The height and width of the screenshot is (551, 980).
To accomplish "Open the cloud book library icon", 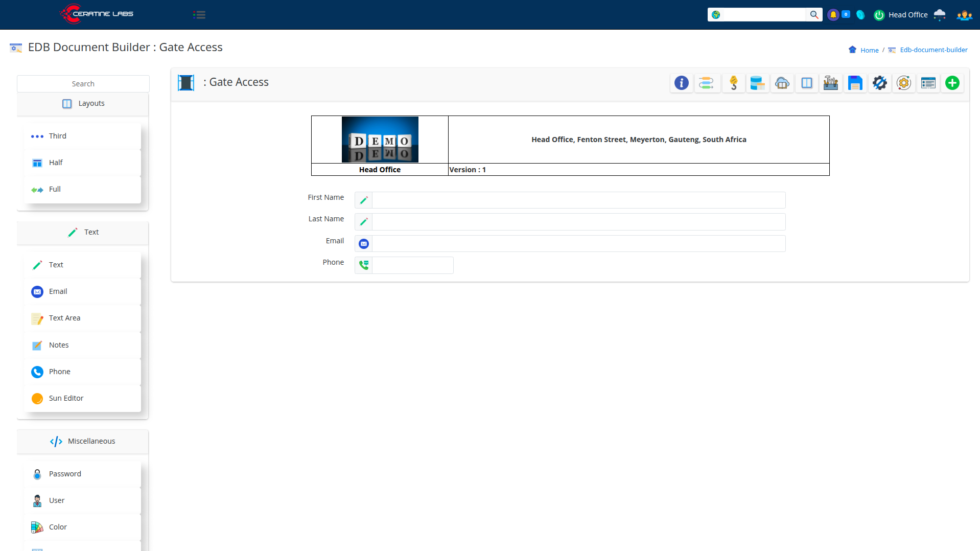I will click(782, 83).
